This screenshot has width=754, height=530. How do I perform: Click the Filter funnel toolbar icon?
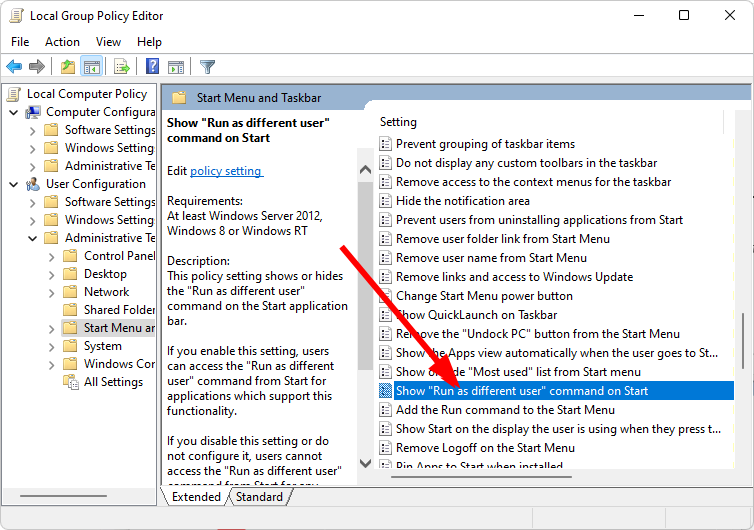(x=207, y=67)
